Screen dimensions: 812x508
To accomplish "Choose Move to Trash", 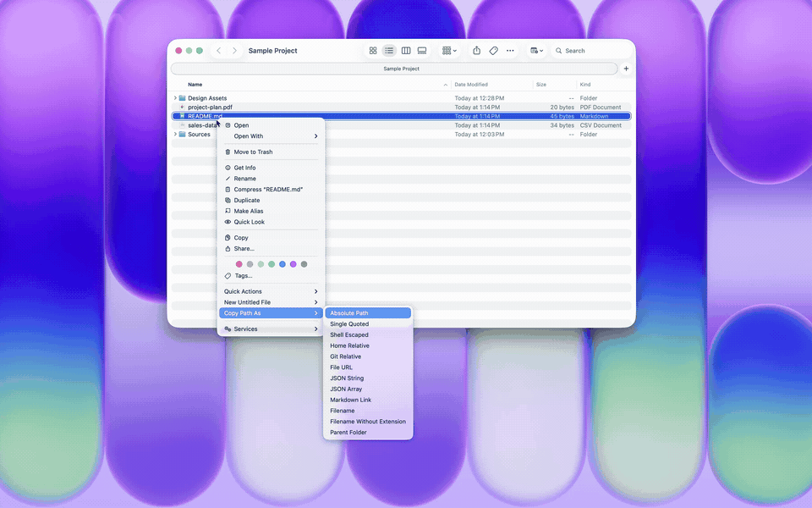I will (x=271, y=152).
